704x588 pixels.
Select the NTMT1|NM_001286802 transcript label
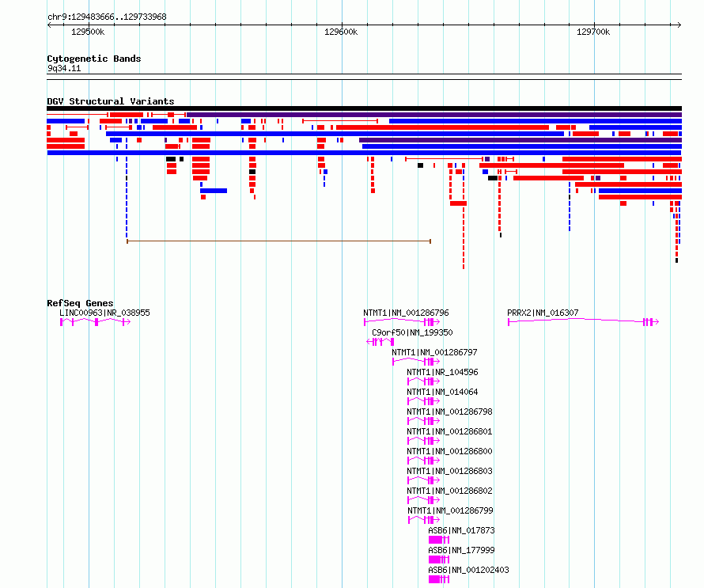[x=449, y=491]
